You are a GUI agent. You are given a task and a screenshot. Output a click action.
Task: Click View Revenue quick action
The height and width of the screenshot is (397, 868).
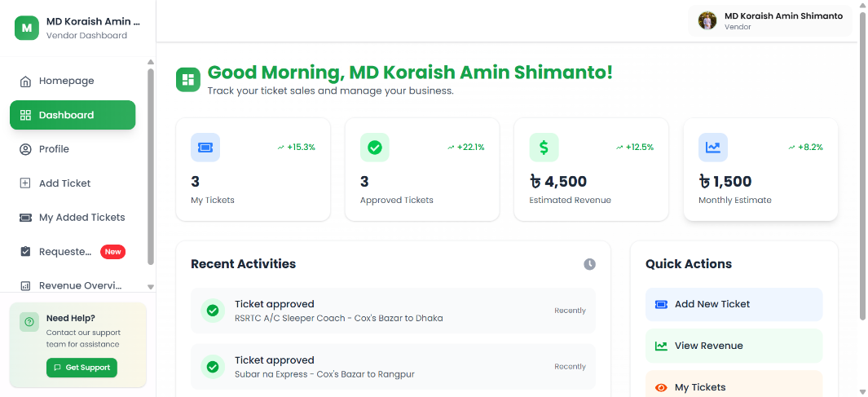tap(734, 346)
